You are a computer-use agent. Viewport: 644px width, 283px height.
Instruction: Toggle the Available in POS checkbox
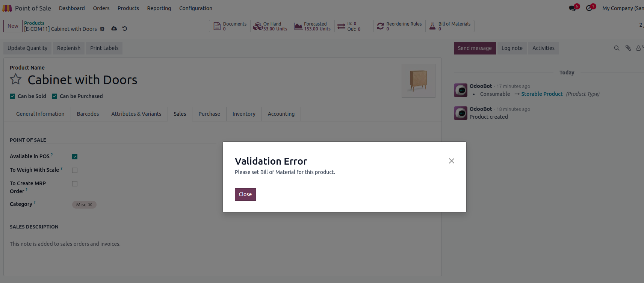click(x=75, y=157)
